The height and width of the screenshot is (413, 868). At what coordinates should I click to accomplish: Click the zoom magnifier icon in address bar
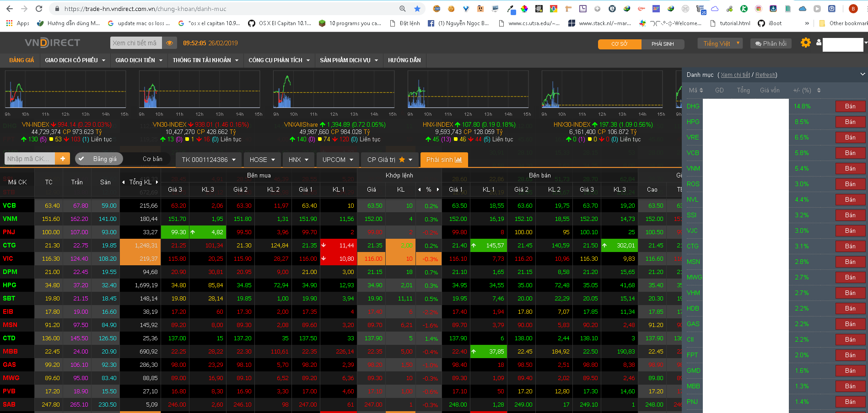click(x=403, y=9)
